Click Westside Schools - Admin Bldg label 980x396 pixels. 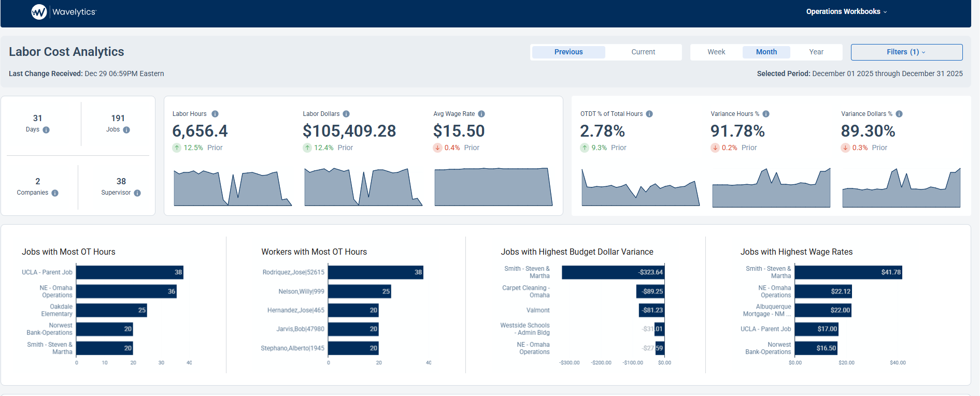(x=525, y=329)
